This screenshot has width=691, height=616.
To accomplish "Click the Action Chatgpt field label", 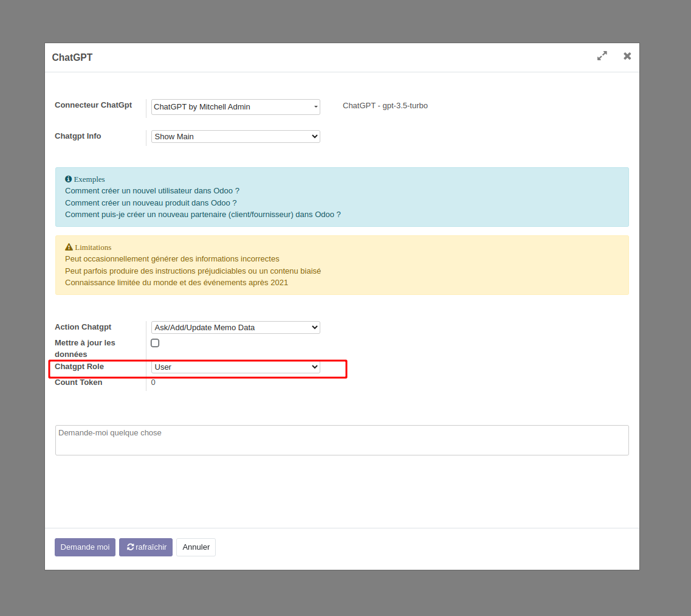I will [x=83, y=327].
